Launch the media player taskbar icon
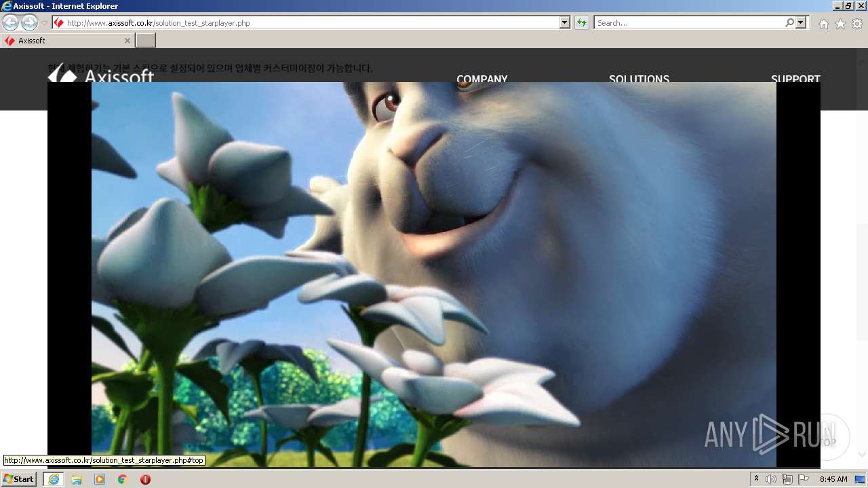Screen dimensions: 868x488 point(100,479)
